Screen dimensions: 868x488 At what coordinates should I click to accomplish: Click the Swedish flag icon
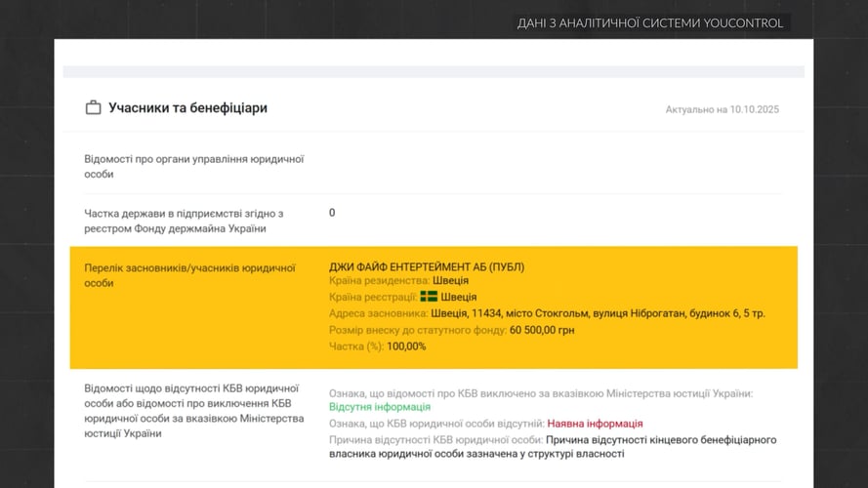click(x=429, y=297)
